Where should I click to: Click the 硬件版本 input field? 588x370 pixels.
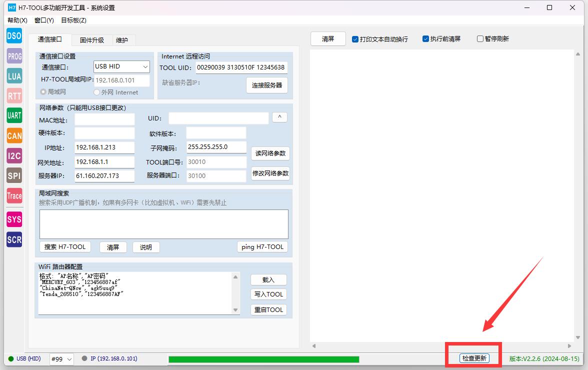click(104, 133)
